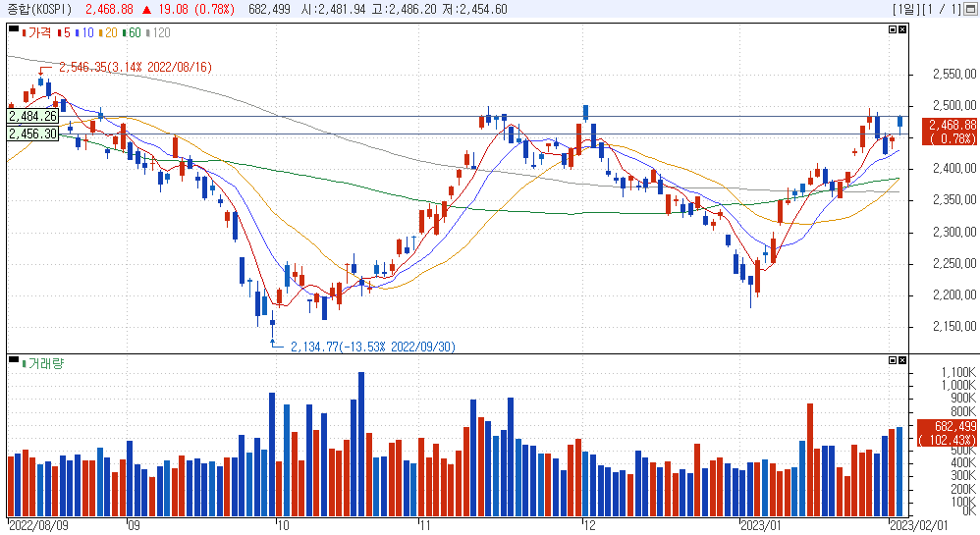This screenshot has width=980, height=535.
Task: Click the 2,550.00 price axis label
Action: click(954, 74)
